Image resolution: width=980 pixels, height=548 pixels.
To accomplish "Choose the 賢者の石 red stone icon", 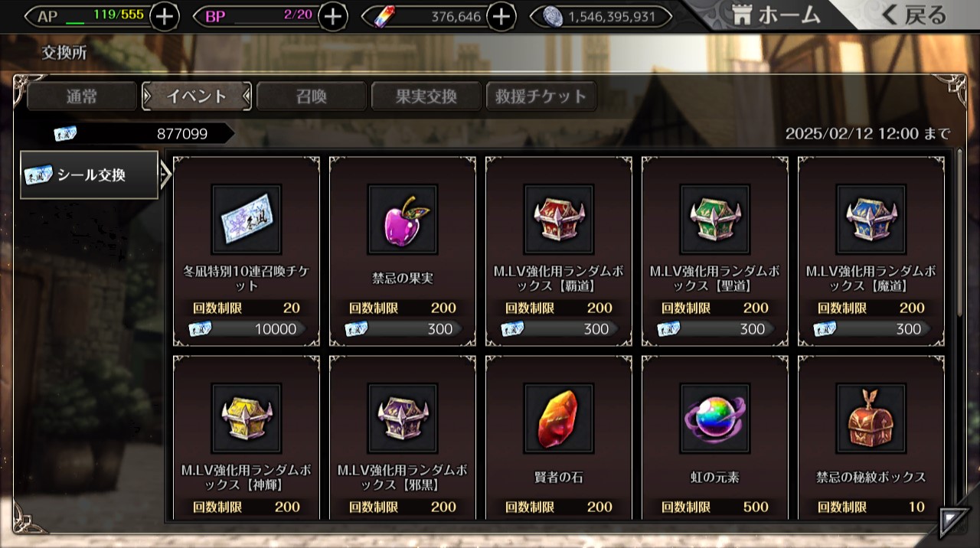I will 559,418.
